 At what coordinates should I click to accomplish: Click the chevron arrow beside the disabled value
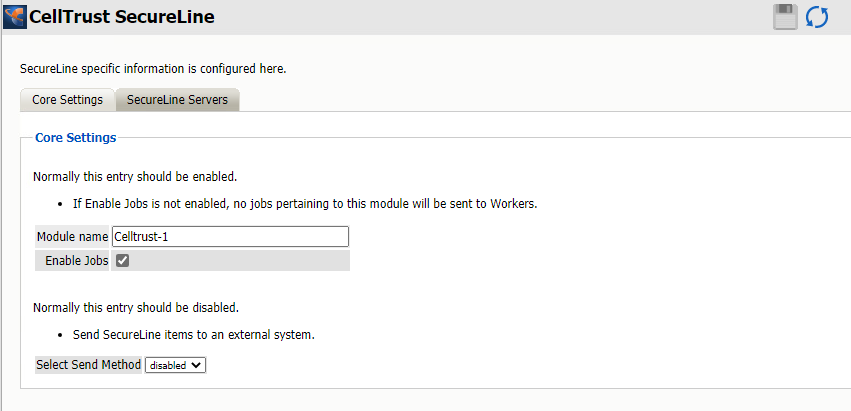pyautogui.click(x=197, y=365)
